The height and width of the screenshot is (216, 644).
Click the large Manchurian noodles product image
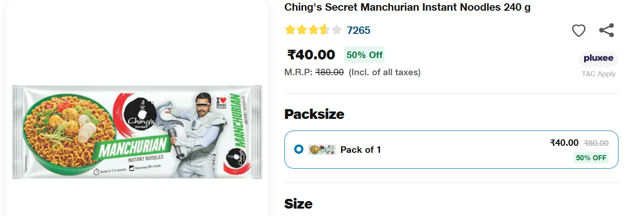click(x=137, y=132)
